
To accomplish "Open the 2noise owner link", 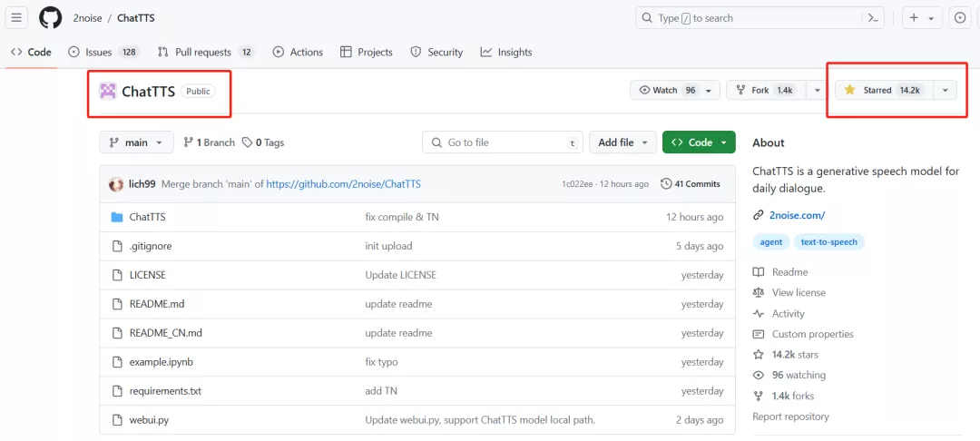I will point(86,18).
